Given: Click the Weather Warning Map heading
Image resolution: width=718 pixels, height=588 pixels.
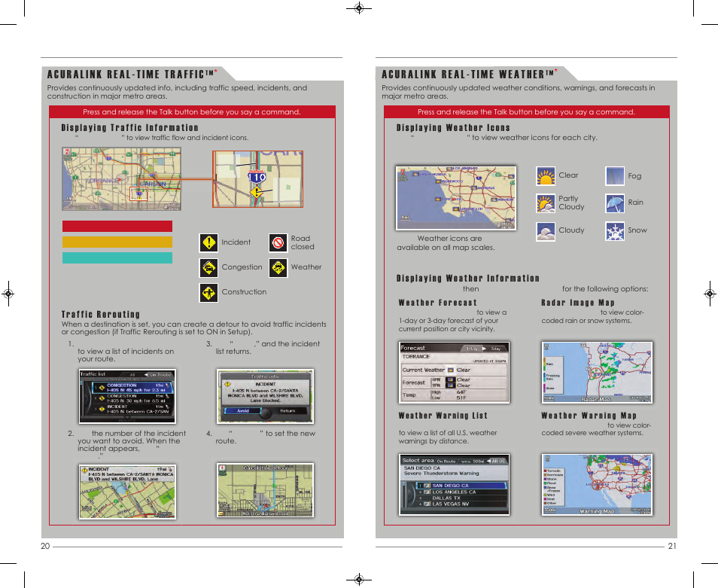Looking at the screenshot, I should click(589, 416).
